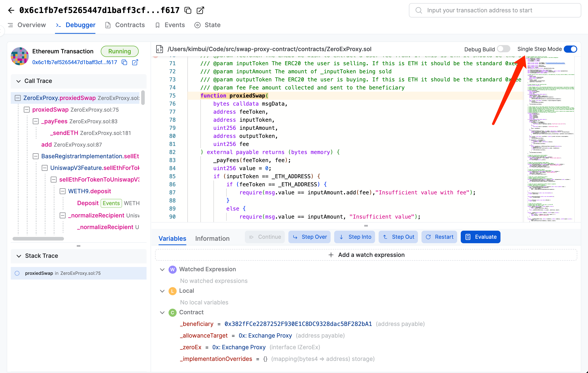
Task: Click the plus icon to add a watch expression
Action: click(331, 255)
